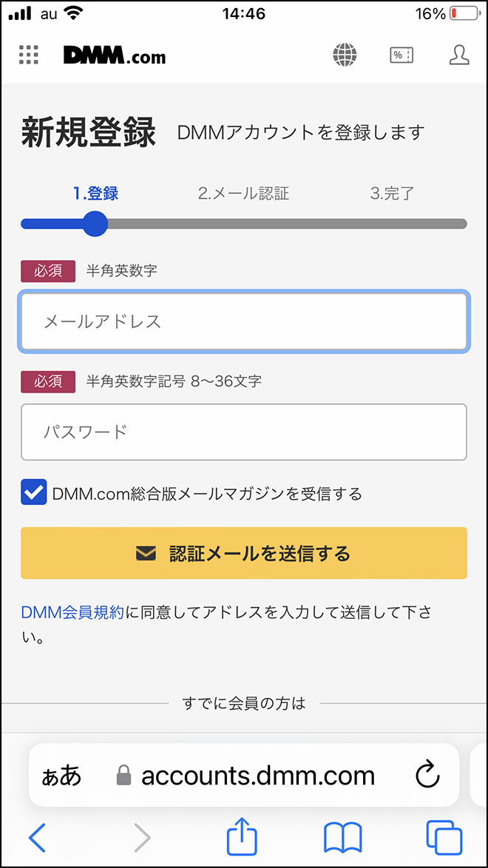Select the 2.メール認証 step
Screen dimensions: 488x868
coord(245,193)
